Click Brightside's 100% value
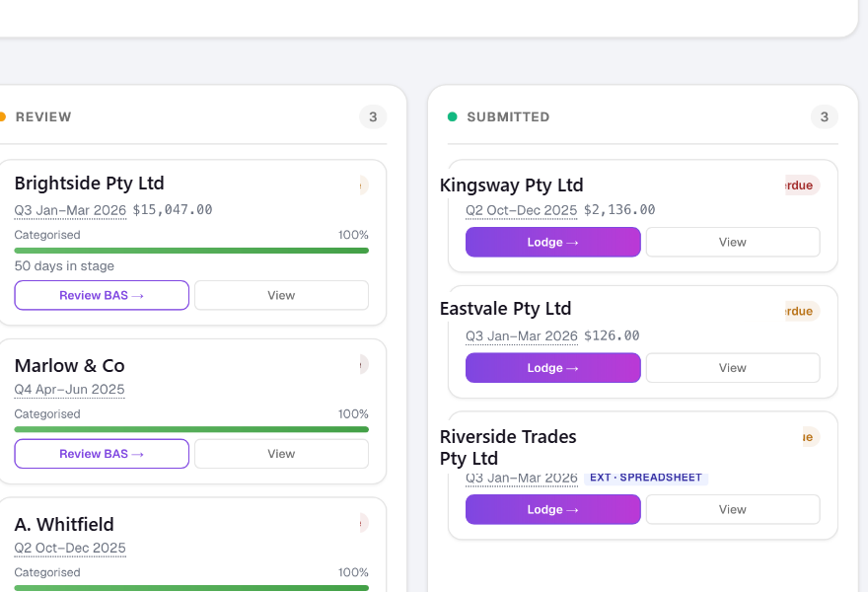Image resolution: width=868 pixels, height=592 pixels. click(353, 235)
